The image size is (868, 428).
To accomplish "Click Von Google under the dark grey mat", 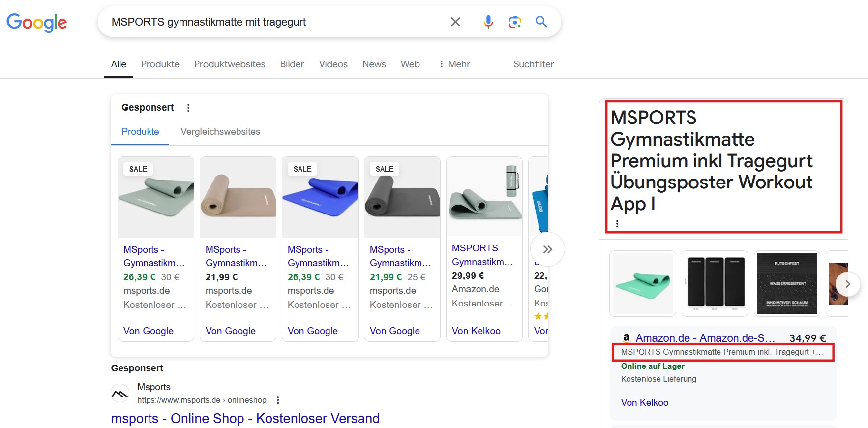I will pos(395,331).
